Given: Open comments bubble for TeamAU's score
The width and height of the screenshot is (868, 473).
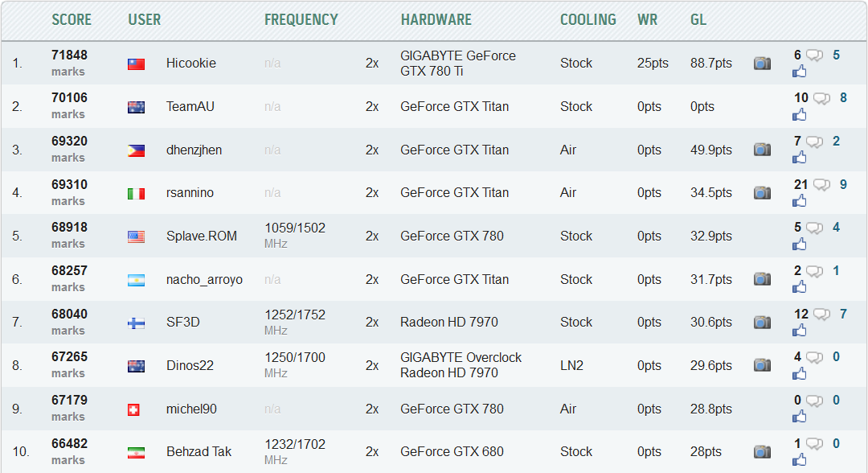Looking at the screenshot, I should 821,99.
